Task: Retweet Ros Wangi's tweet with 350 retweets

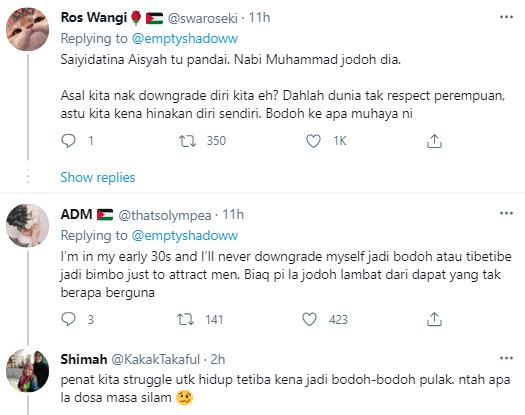Action: [x=187, y=141]
